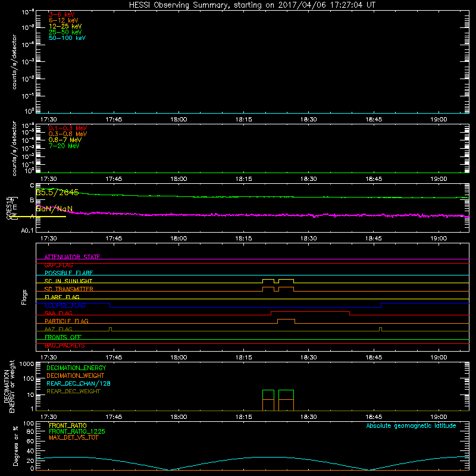Select the POSSIBLE_FLARE flag label

(x=68, y=273)
